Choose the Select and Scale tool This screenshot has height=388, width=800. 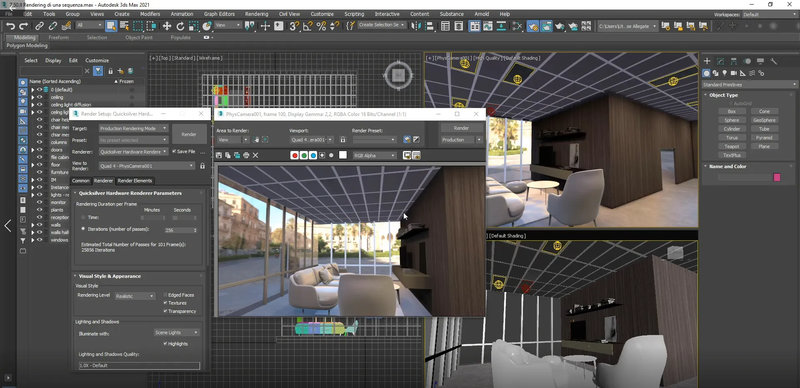click(x=193, y=26)
